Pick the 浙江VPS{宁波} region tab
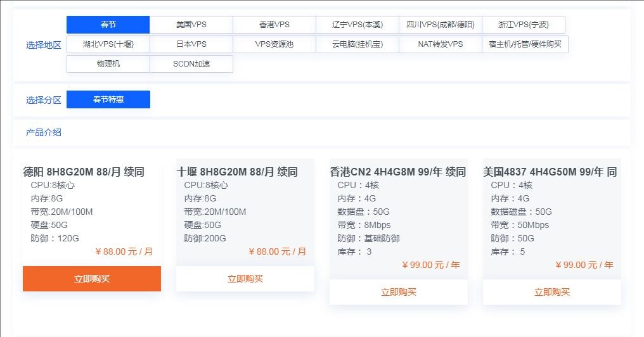Screen dimensions: 644x337 click(x=524, y=25)
